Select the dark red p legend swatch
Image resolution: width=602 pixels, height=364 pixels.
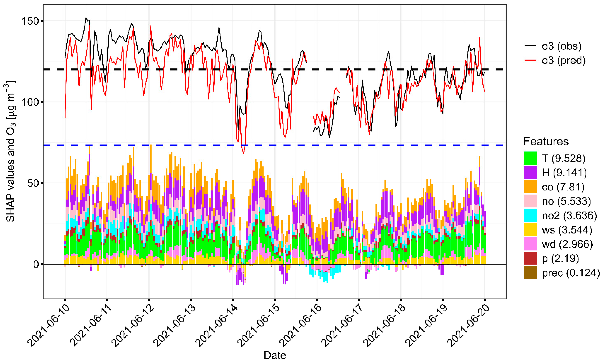530,258
